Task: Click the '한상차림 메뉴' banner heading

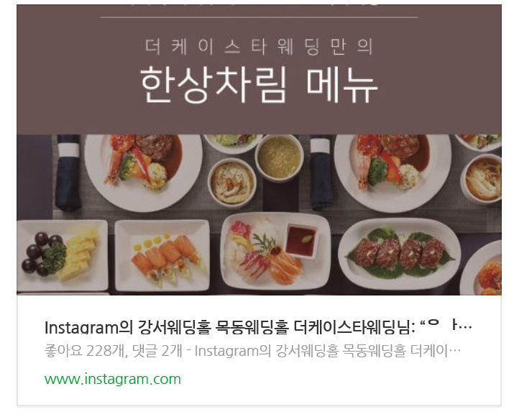Action: pyautogui.click(x=259, y=84)
